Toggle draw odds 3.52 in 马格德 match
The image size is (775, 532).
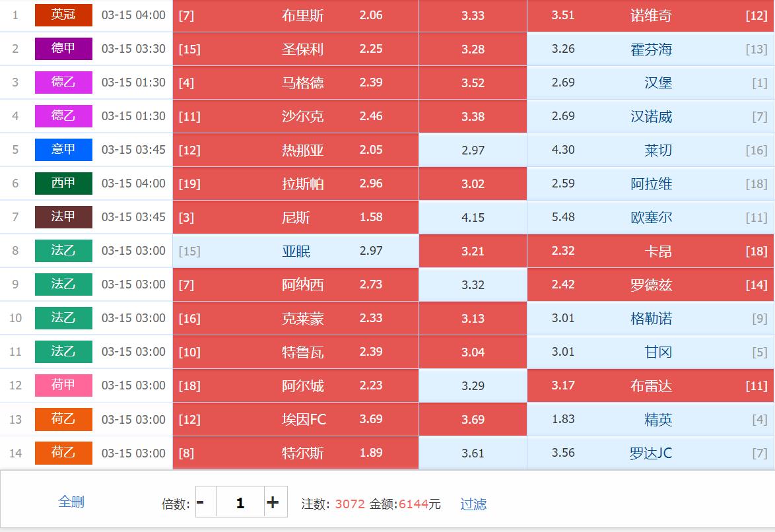tap(473, 83)
